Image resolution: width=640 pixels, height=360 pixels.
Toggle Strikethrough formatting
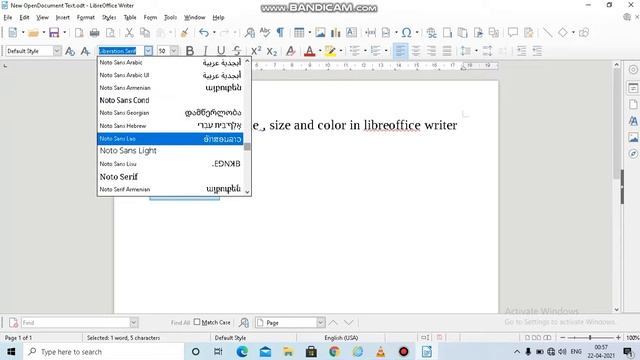(x=237, y=51)
